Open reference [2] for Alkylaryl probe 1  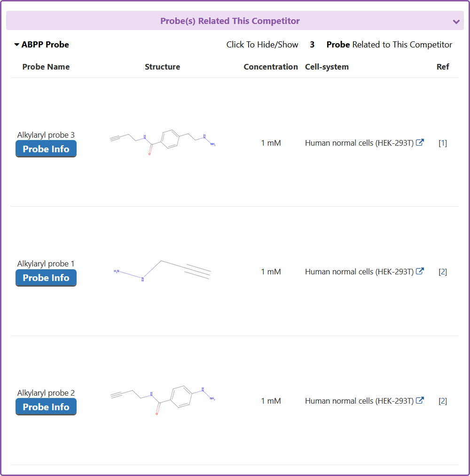(443, 272)
